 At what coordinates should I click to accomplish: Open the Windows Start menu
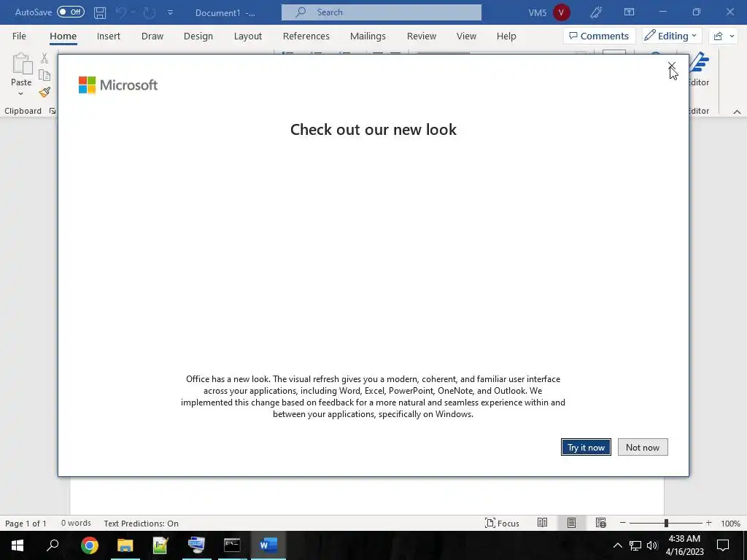pyautogui.click(x=18, y=545)
